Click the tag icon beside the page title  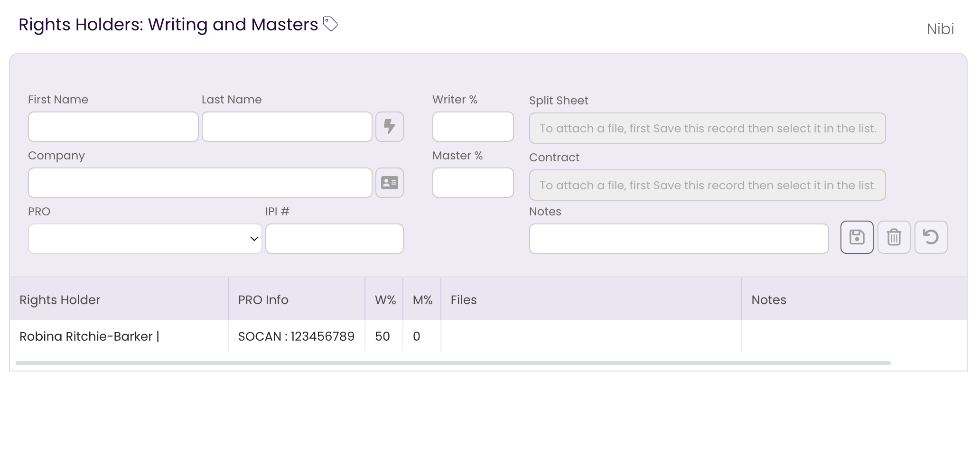tap(330, 24)
